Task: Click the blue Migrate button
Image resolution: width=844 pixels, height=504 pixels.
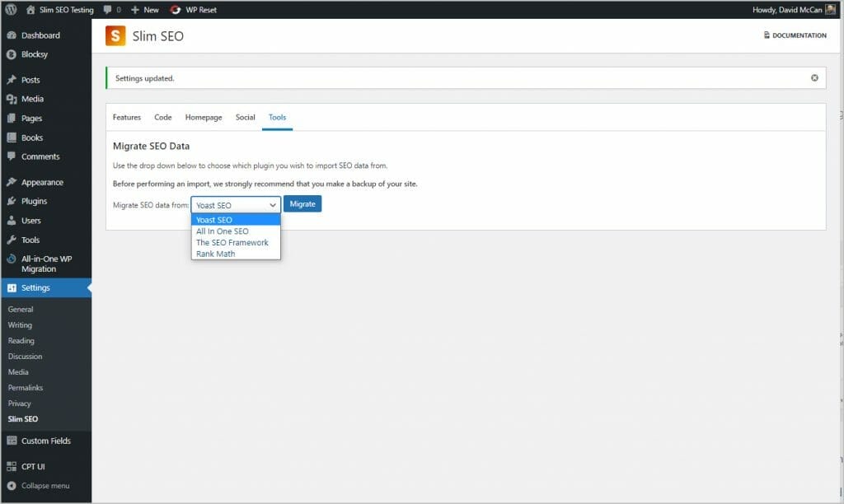Action: point(302,204)
